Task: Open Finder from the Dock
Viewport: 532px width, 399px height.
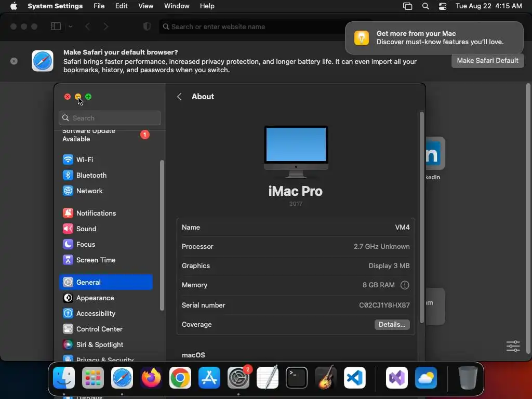Action: coord(64,378)
